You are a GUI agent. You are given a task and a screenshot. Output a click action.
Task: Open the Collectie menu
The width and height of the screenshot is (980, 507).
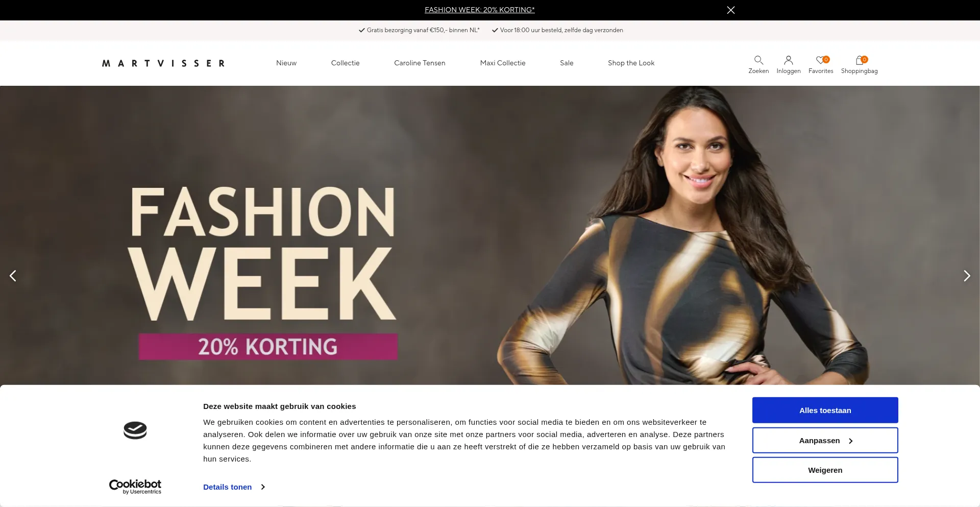(346, 63)
